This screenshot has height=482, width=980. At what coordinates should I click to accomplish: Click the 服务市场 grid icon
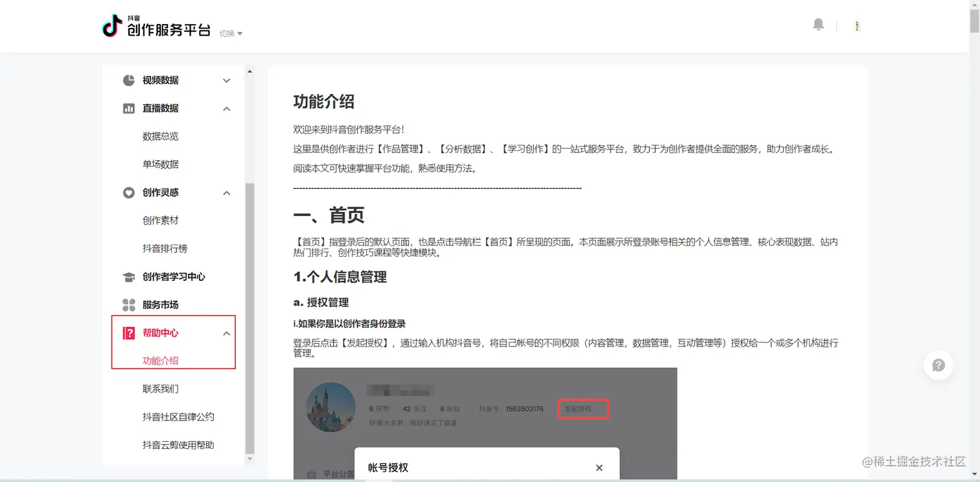(129, 305)
